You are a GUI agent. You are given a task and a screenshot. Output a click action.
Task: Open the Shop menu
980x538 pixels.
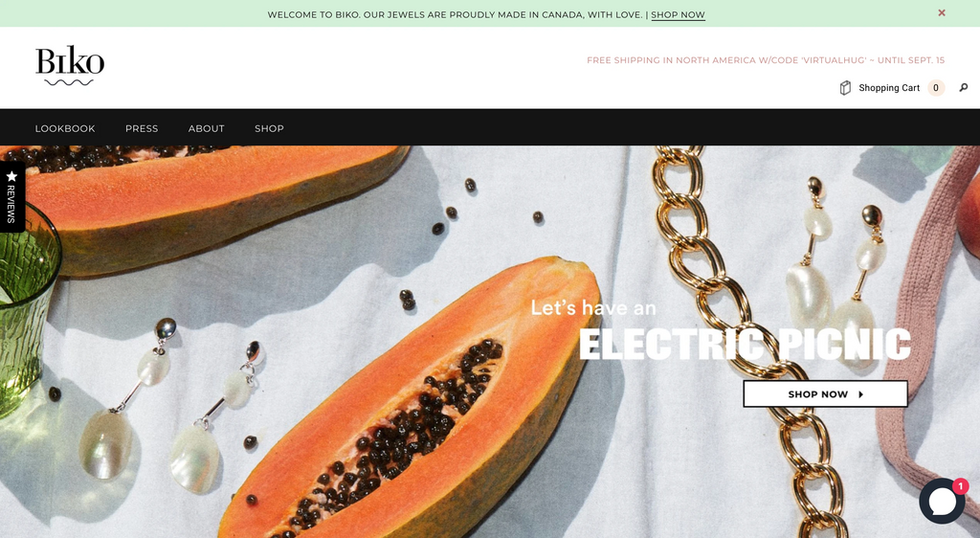point(269,128)
